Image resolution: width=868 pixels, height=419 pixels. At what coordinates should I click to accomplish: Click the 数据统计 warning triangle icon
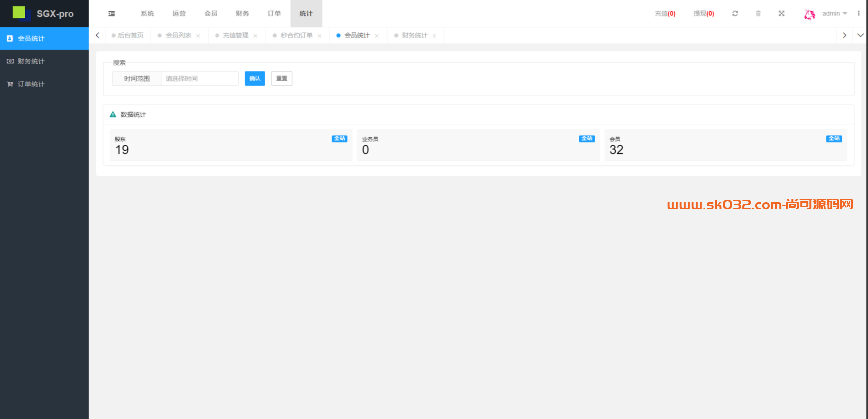113,115
